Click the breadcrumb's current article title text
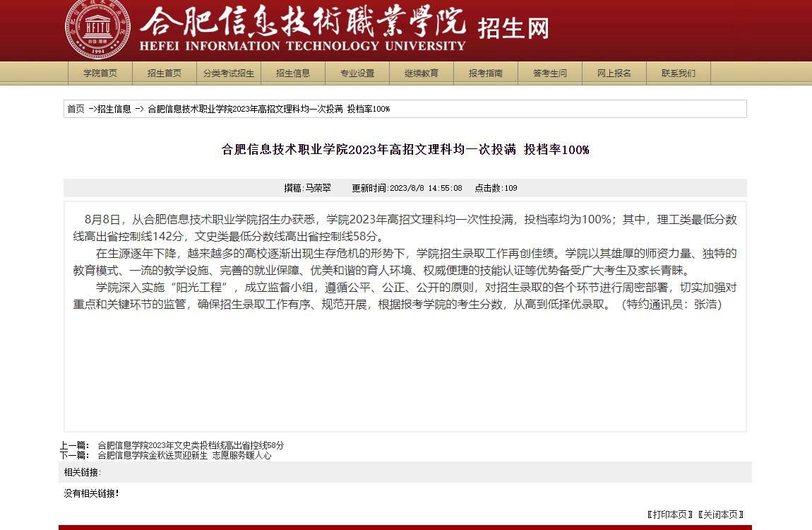Screen dimensions: 812x530 tap(269, 109)
